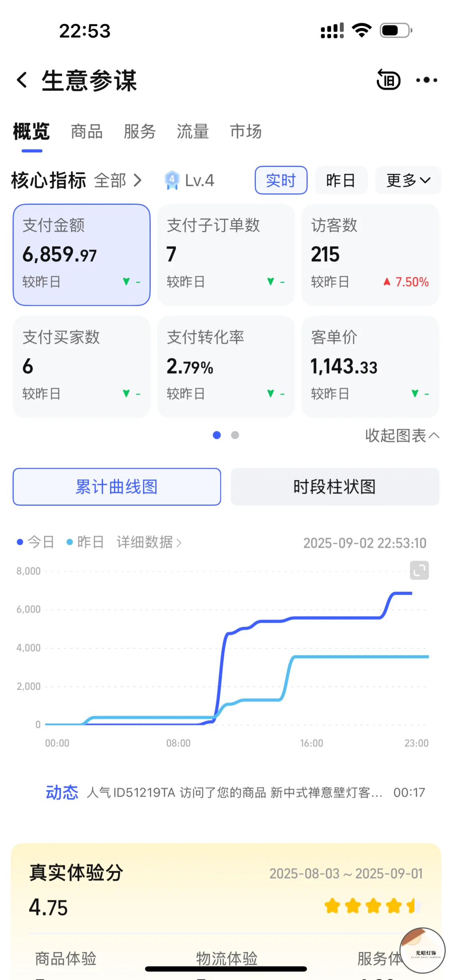Tap battery status icon
Screen dimensions: 452x980
point(396,31)
